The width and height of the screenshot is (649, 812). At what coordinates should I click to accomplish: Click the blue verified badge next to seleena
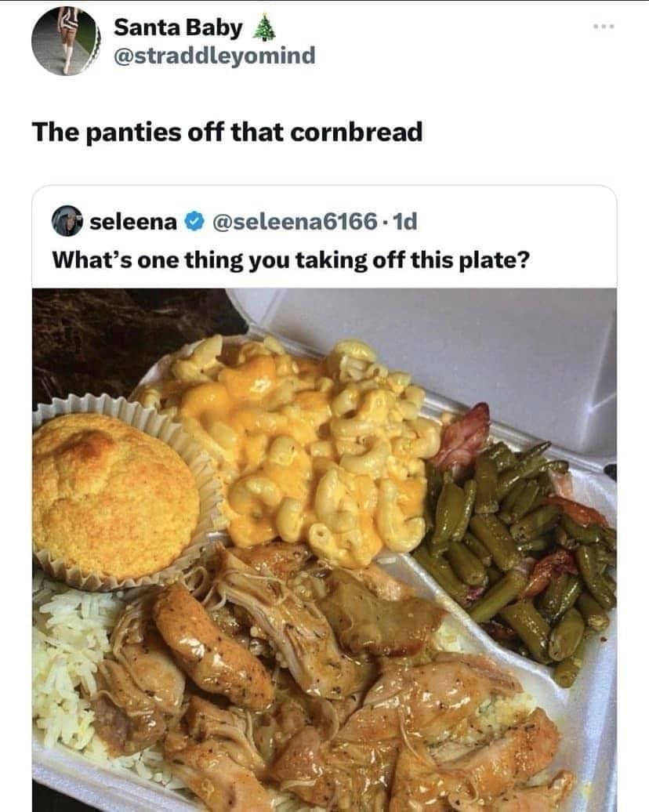pos(194,222)
